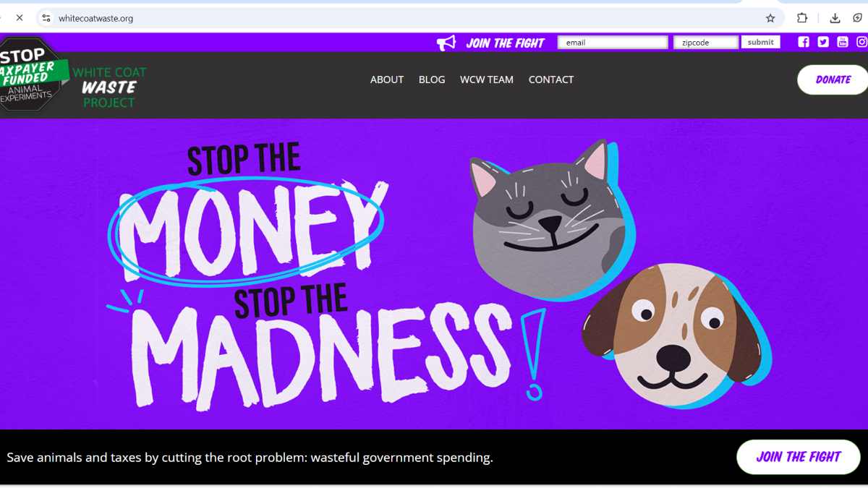Open the Instagram social icon
This screenshot has height=488, width=868.
tap(862, 42)
